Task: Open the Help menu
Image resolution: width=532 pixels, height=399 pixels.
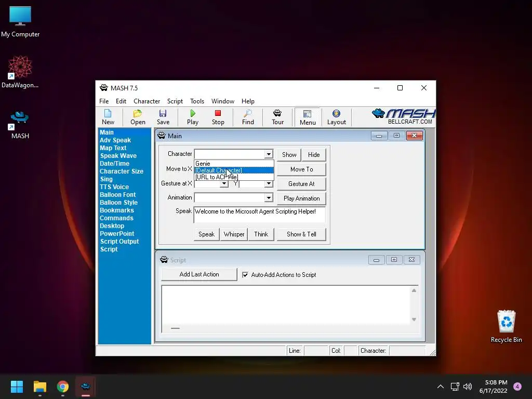Action: tap(248, 101)
